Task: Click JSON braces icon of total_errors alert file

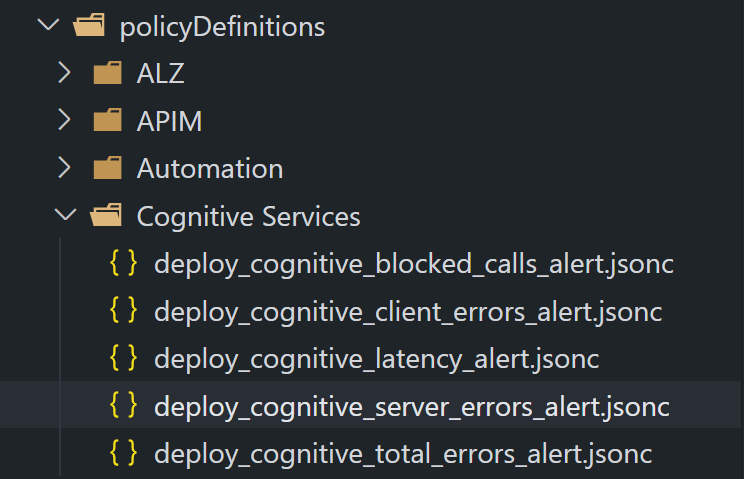Action: (x=123, y=453)
